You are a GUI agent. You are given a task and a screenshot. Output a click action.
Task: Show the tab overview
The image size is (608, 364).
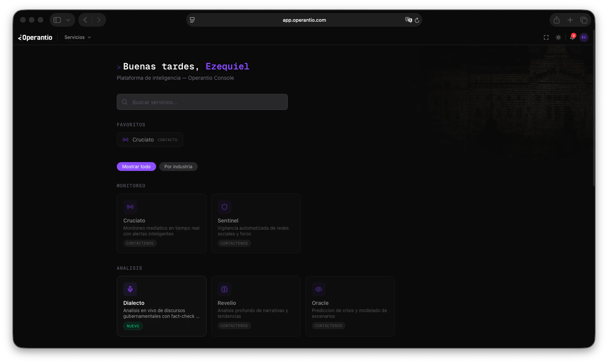[584, 20]
